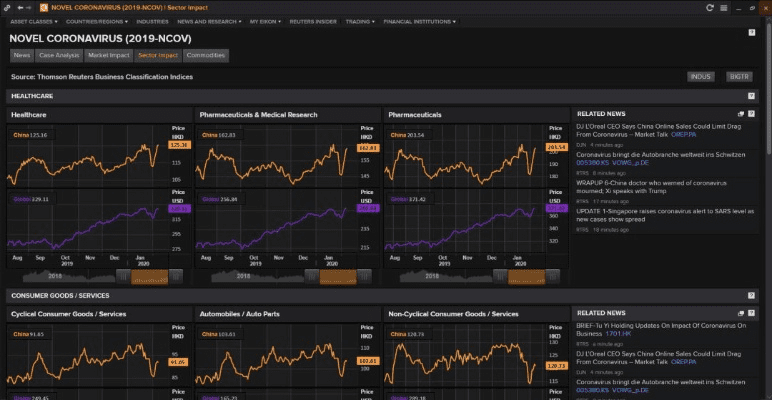Toggle the BIGTR view button

739,76
